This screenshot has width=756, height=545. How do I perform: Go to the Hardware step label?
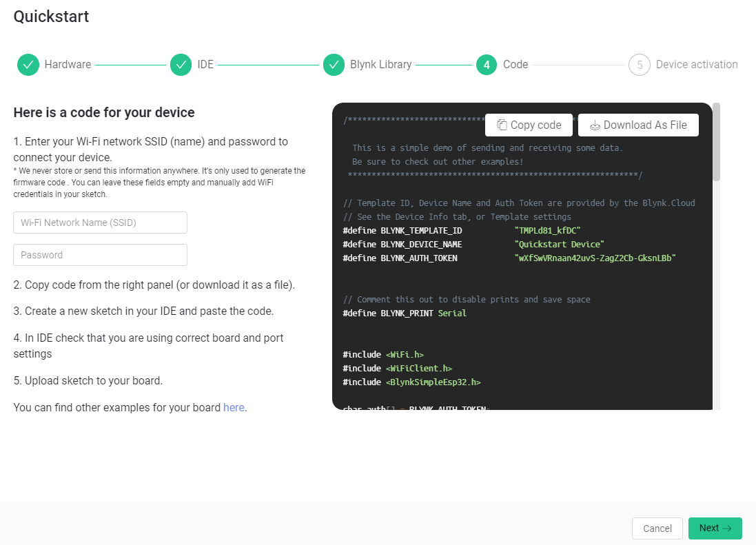(68, 65)
